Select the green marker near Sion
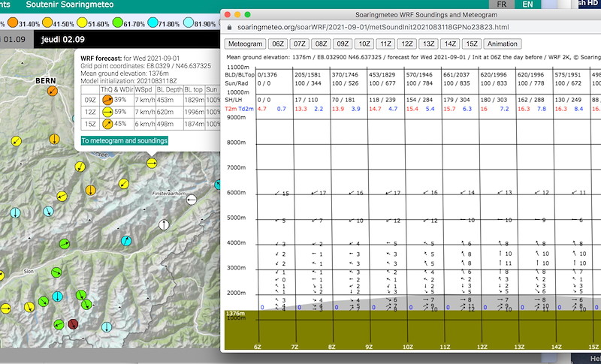This screenshot has width=601, height=364. [x=56, y=272]
